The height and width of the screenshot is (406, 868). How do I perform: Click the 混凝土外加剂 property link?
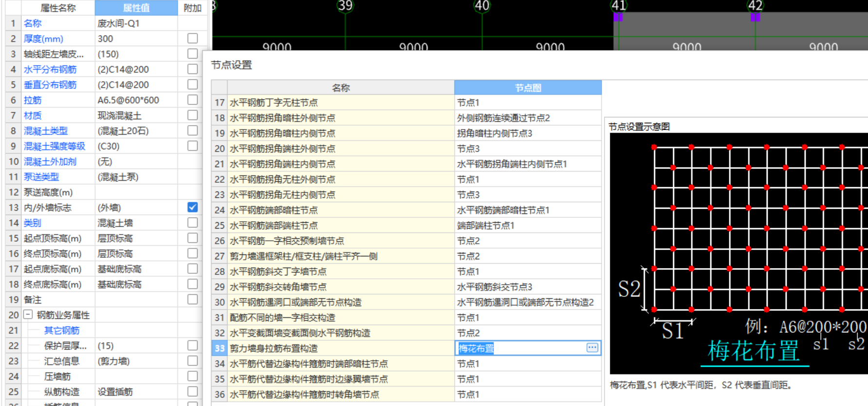tap(50, 161)
